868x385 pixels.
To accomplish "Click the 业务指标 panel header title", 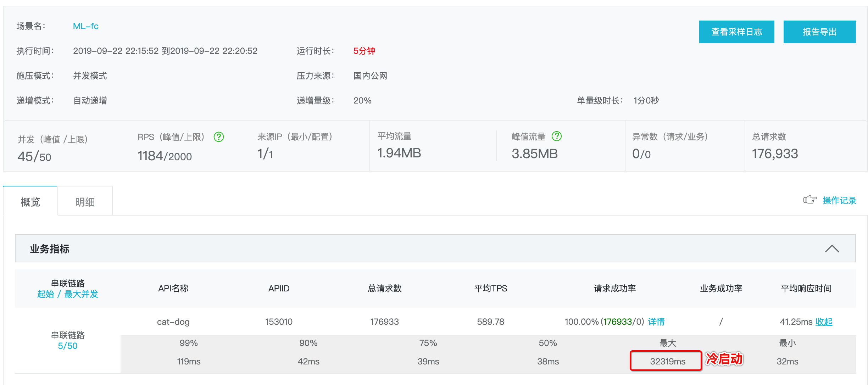I will pyautogui.click(x=50, y=249).
